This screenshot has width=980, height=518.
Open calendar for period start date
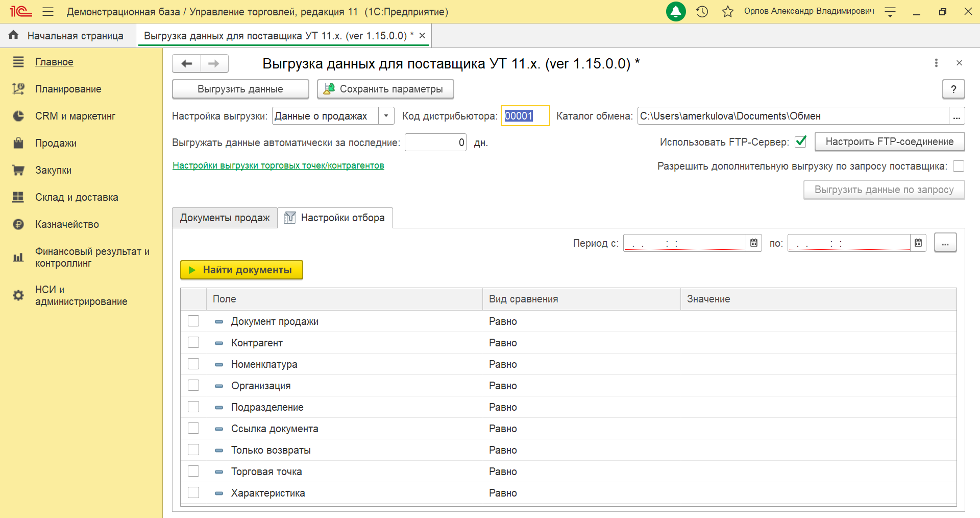coord(754,243)
